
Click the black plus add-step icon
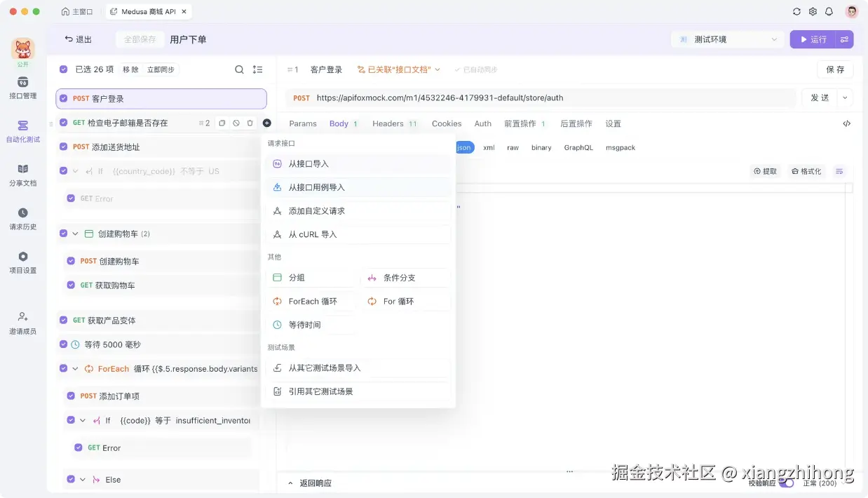click(x=266, y=123)
